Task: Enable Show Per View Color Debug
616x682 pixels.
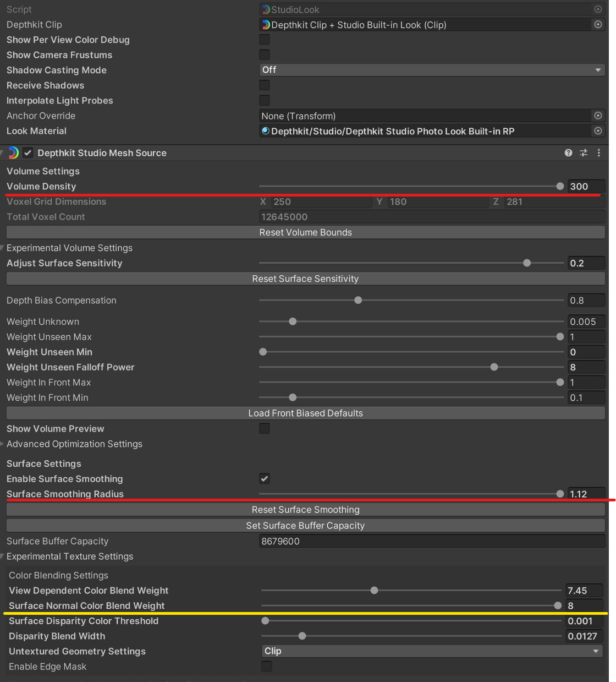Action: point(265,40)
